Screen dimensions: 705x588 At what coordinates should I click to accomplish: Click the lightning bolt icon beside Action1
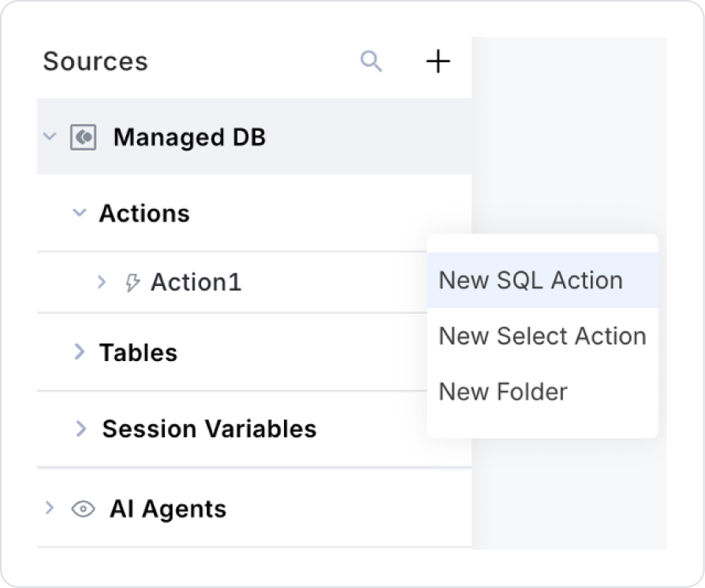coord(133,282)
